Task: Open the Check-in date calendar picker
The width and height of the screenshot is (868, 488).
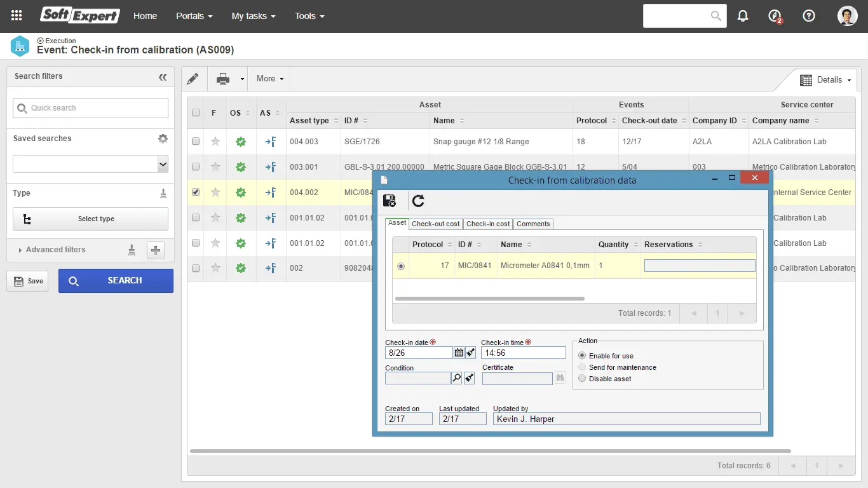Action: 459,353
